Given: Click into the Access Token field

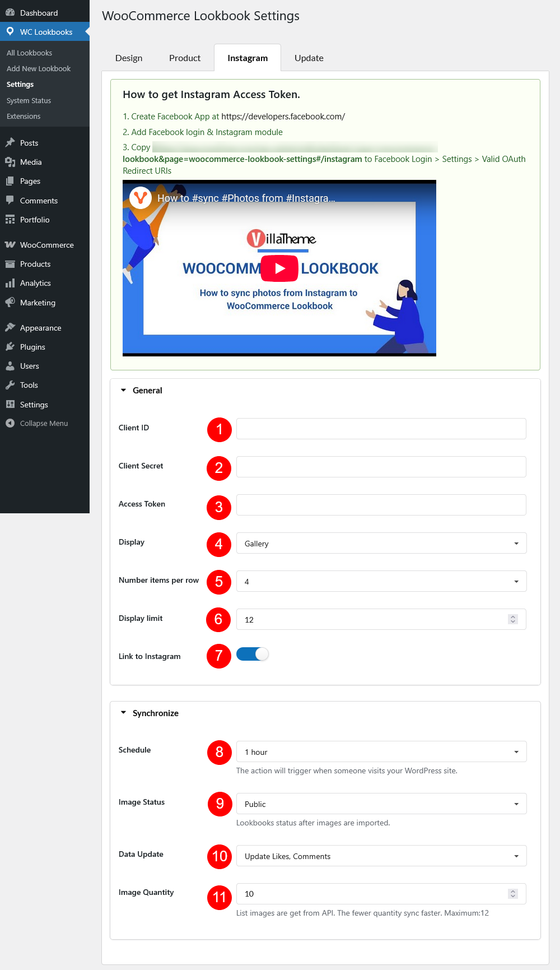Looking at the screenshot, I should click(381, 504).
